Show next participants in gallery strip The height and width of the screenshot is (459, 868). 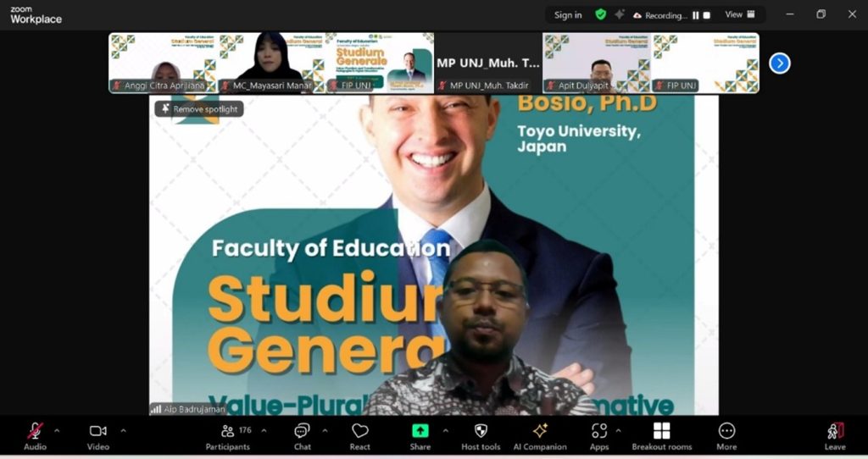(x=779, y=63)
